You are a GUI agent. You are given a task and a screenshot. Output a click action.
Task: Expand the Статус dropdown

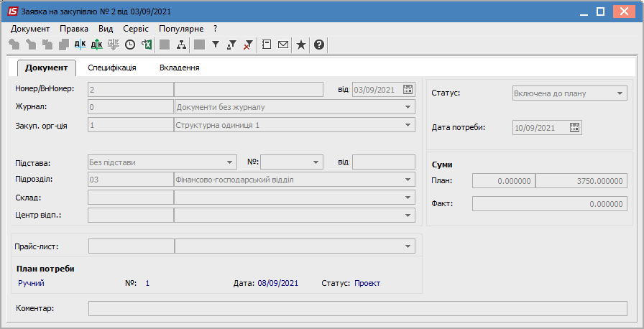pos(620,93)
